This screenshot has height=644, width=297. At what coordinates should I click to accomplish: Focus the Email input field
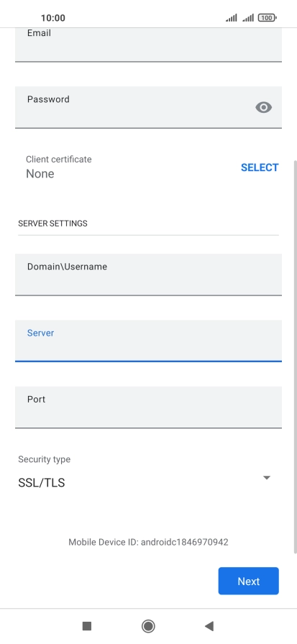tap(148, 45)
